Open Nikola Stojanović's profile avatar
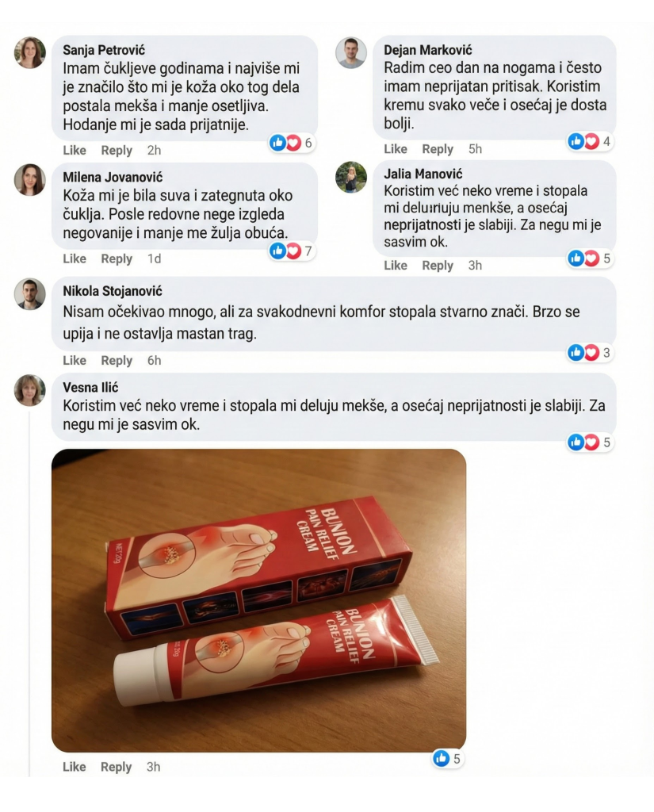Screen dimensions: 654x812 click(x=30, y=293)
